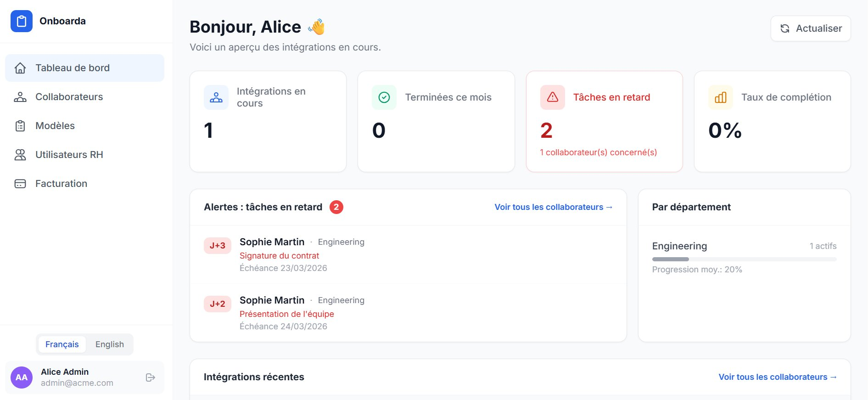Follow the alerts panel Voir tous les collaborateurs link
The image size is (868, 400).
point(554,207)
